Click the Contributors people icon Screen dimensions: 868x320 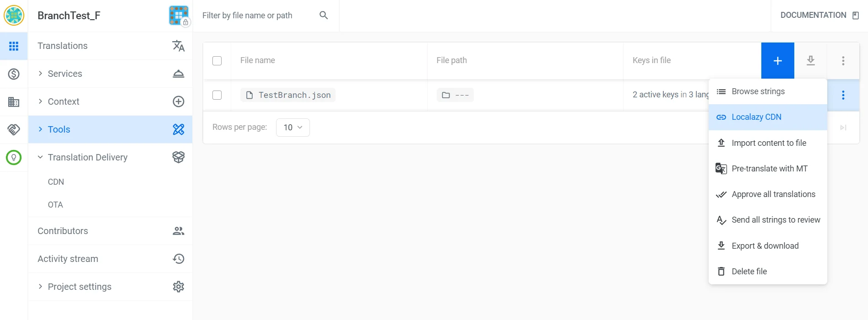[x=178, y=230]
